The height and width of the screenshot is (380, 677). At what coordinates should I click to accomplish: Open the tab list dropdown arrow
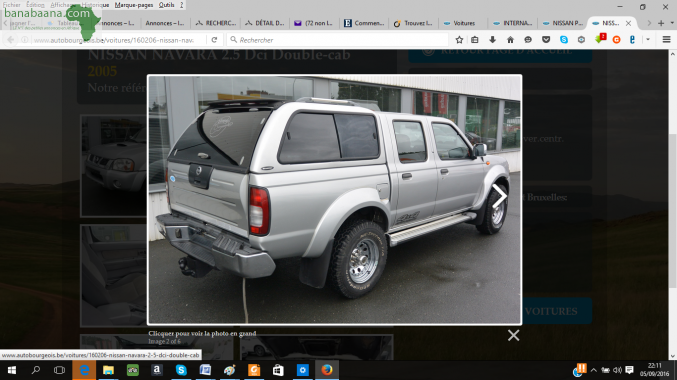(x=672, y=23)
